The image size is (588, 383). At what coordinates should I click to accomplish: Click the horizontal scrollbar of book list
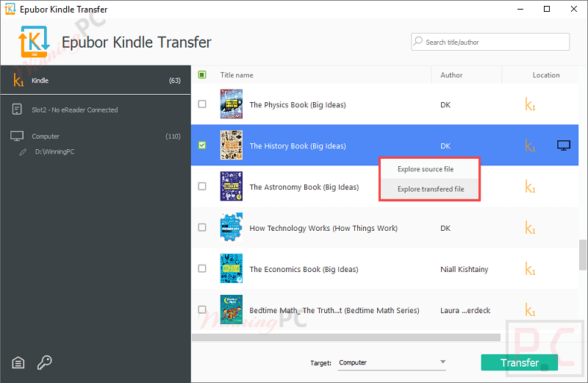coord(345,337)
